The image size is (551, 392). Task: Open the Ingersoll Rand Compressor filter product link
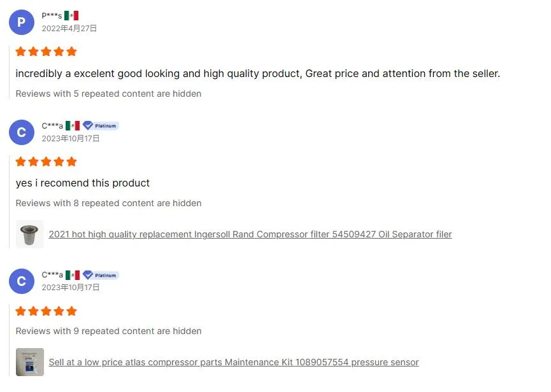(x=250, y=234)
